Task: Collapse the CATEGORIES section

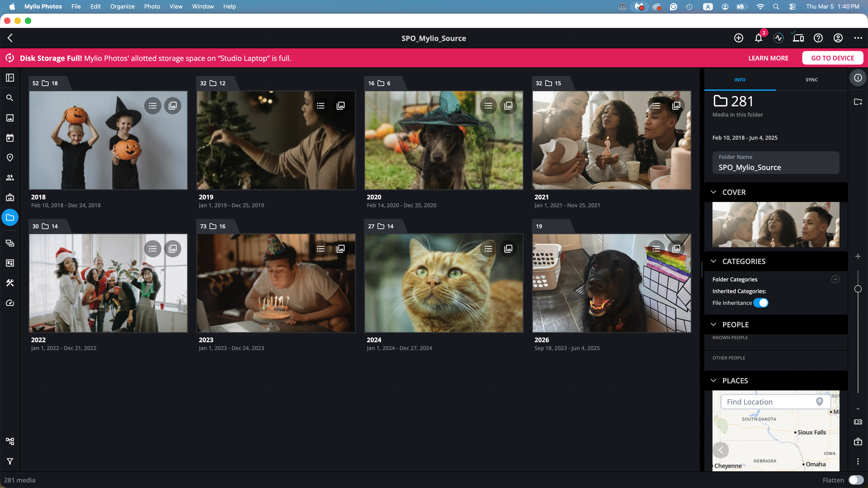Action: point(713,261)
